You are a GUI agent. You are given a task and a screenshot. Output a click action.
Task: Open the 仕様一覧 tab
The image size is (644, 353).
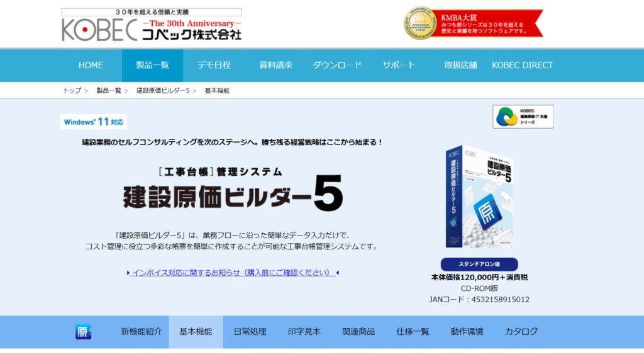[413, 332]
